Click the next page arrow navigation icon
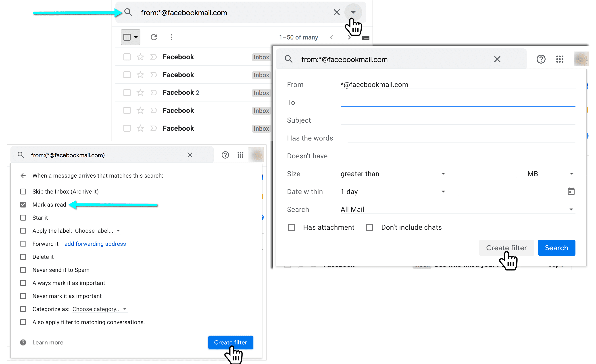Screen dimensions: 596x364 coord(349,37)
